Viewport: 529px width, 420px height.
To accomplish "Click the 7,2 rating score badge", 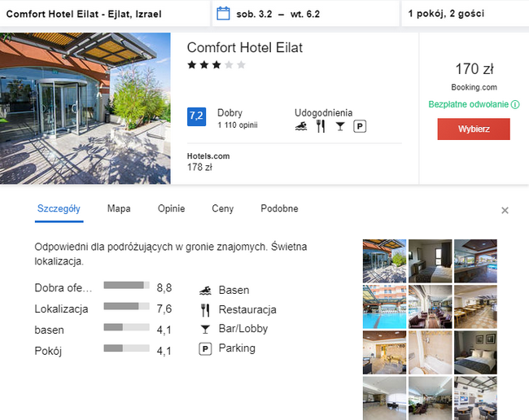I will 196,116.
